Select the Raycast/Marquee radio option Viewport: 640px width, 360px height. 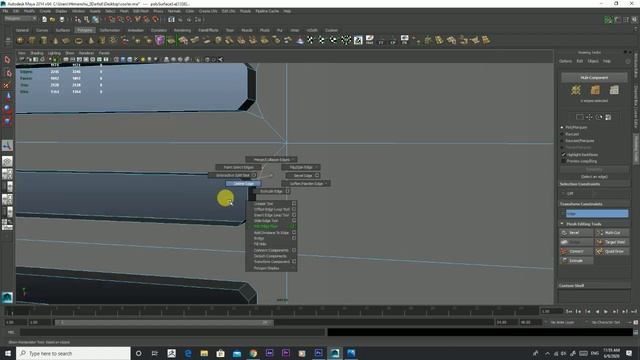pos(562,141)
